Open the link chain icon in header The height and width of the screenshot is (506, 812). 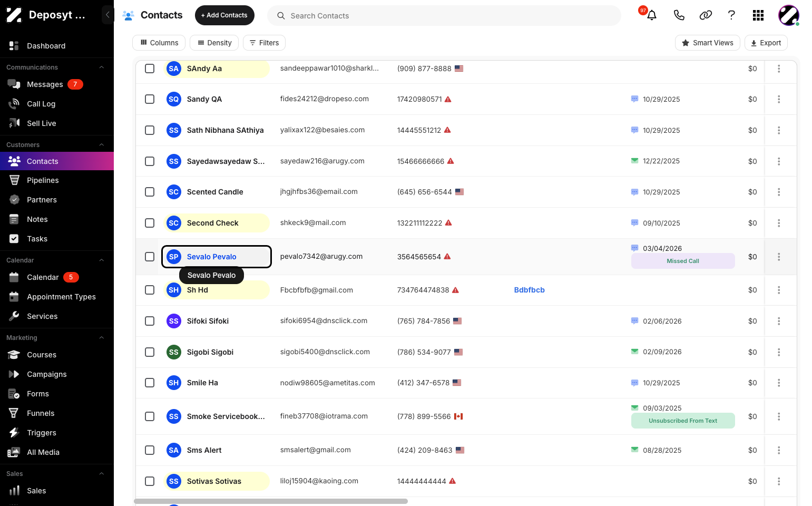(706, 15)
